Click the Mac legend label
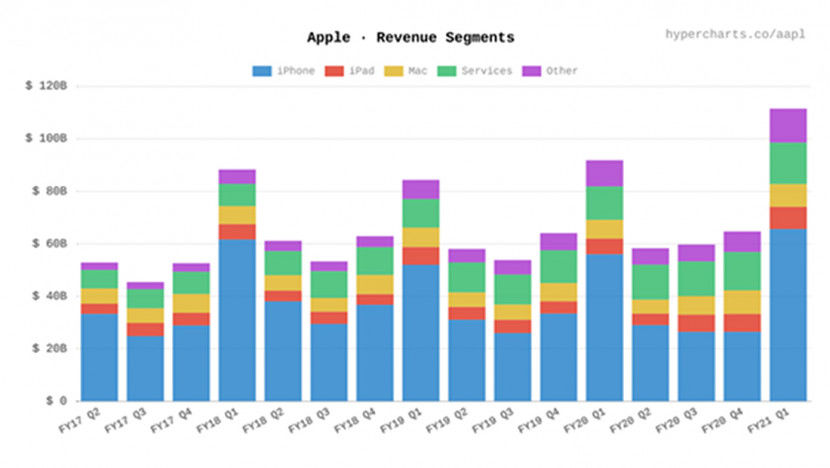Viewport: 830px width, 468px height. 418,71
